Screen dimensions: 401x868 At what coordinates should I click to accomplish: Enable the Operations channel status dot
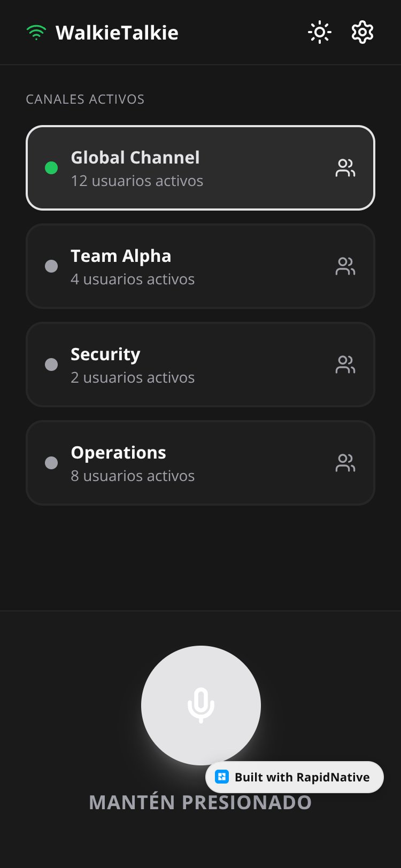tap(51, 463)
